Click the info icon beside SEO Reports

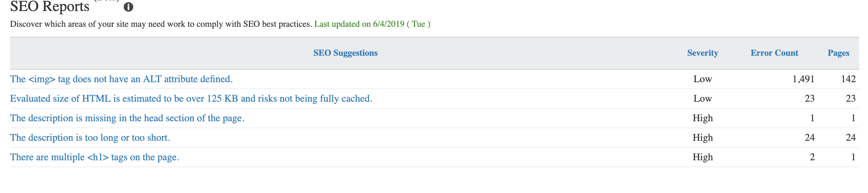(128, 7)
